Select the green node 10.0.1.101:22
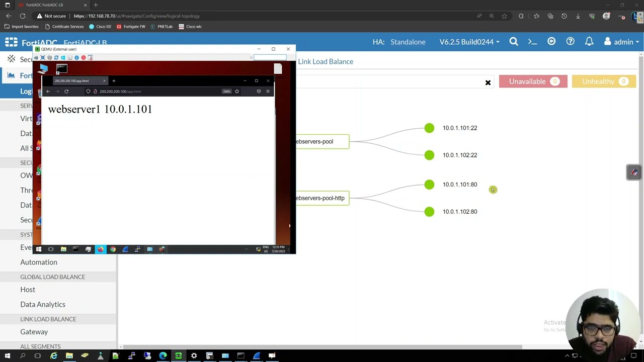This screenshot has height=362, width=644. click(x=429, y=128)
